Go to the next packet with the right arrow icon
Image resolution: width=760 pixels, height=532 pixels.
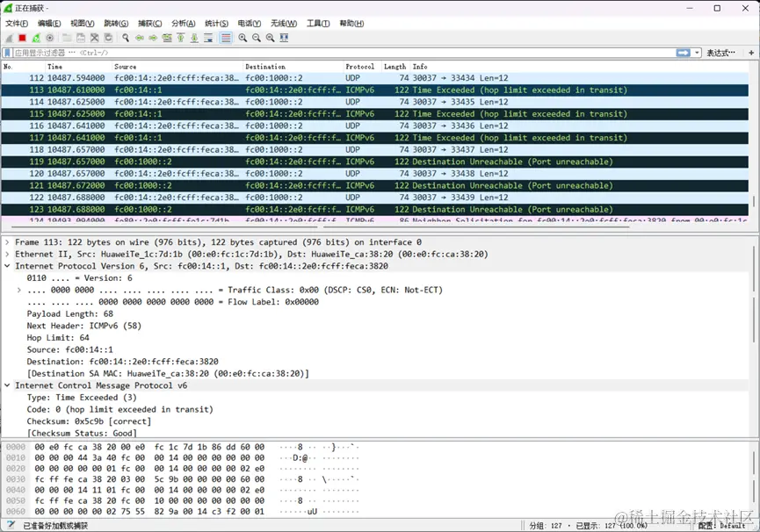[153, 38]
